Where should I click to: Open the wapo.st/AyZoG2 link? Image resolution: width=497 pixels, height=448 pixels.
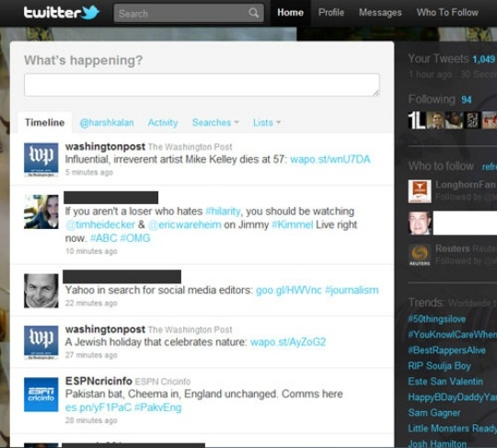click(x=288, y=342)
